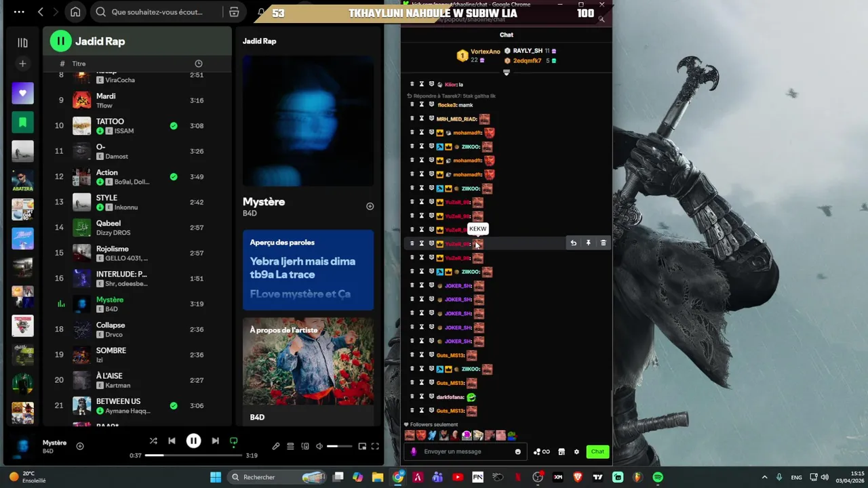The height and width of the screenshot is (488, 868).
Task: Open YouTube from the taskbar
Action: click(458, 477)
